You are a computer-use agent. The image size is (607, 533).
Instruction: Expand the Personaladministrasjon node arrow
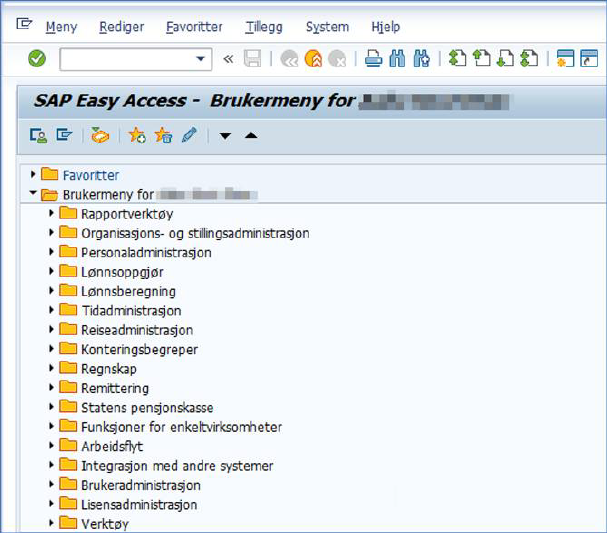[x=51, y=252]
